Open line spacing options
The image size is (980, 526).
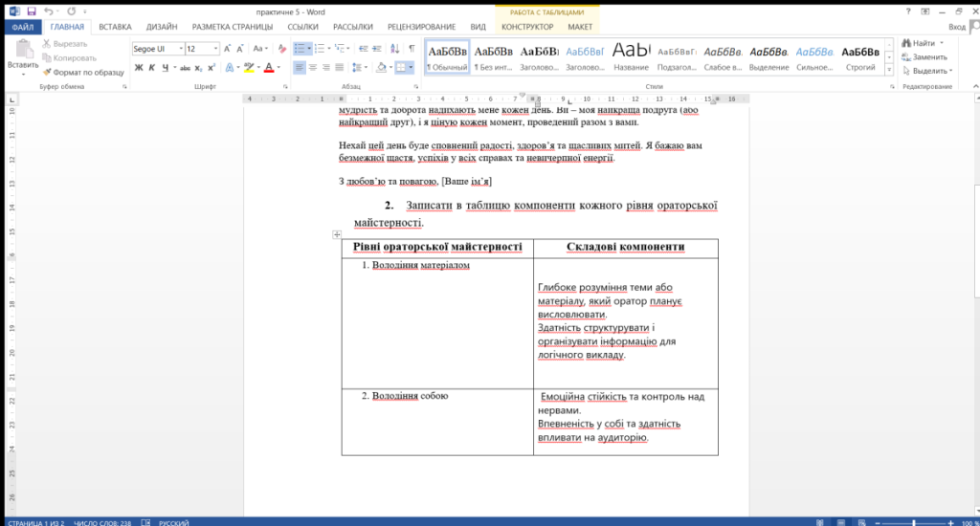pos(358,68)
